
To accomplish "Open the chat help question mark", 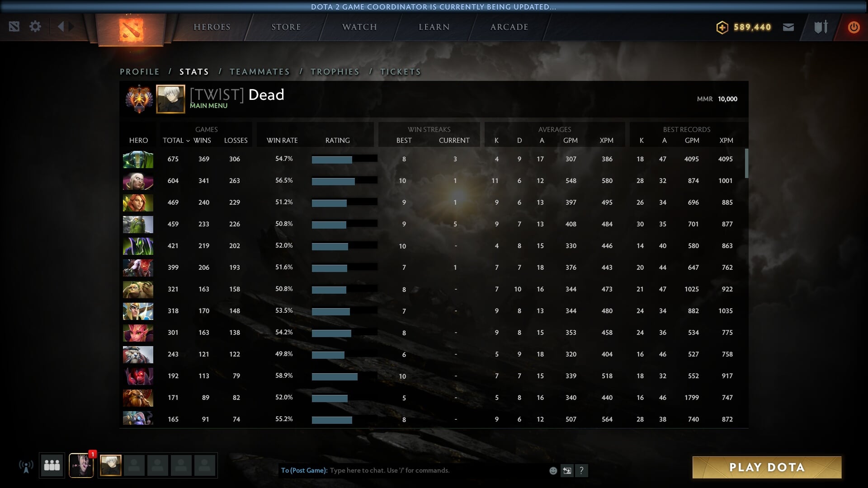I will 581,471.
